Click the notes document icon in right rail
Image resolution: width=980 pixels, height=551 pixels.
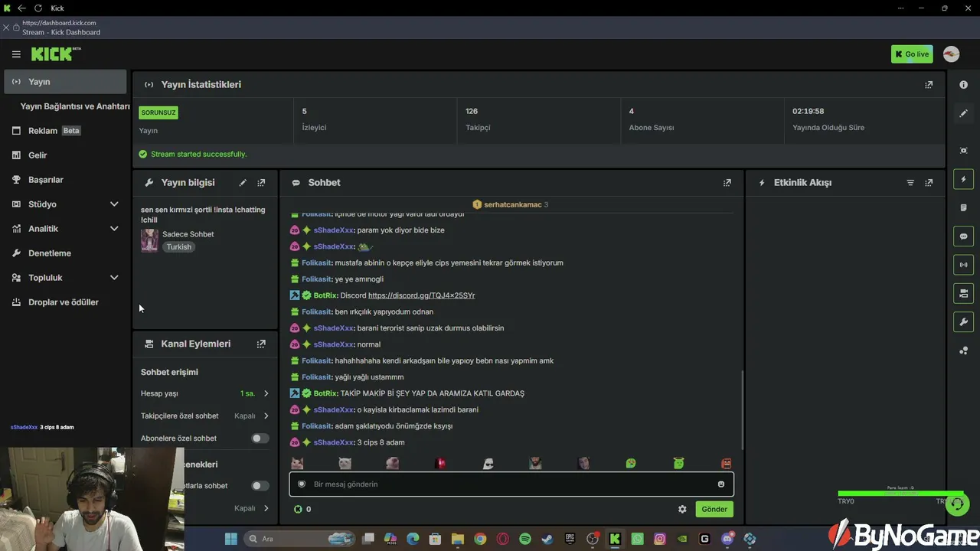point(964,208)
